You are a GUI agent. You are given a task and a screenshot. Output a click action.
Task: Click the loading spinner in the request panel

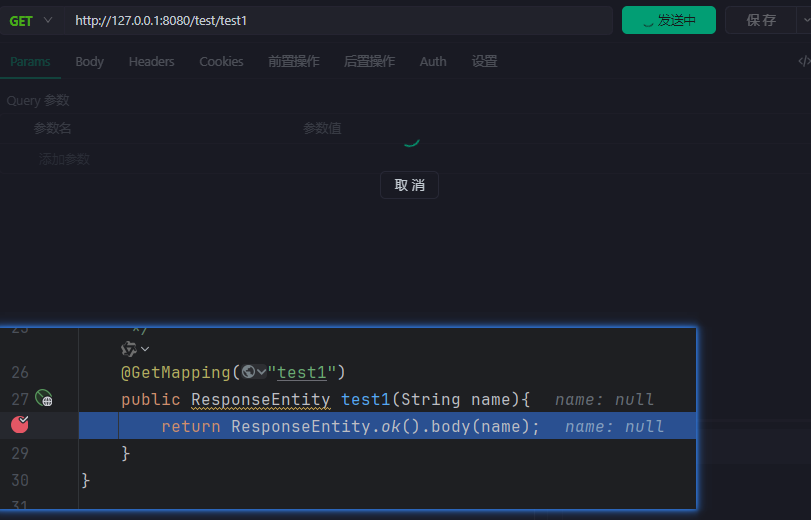(409, 140)
